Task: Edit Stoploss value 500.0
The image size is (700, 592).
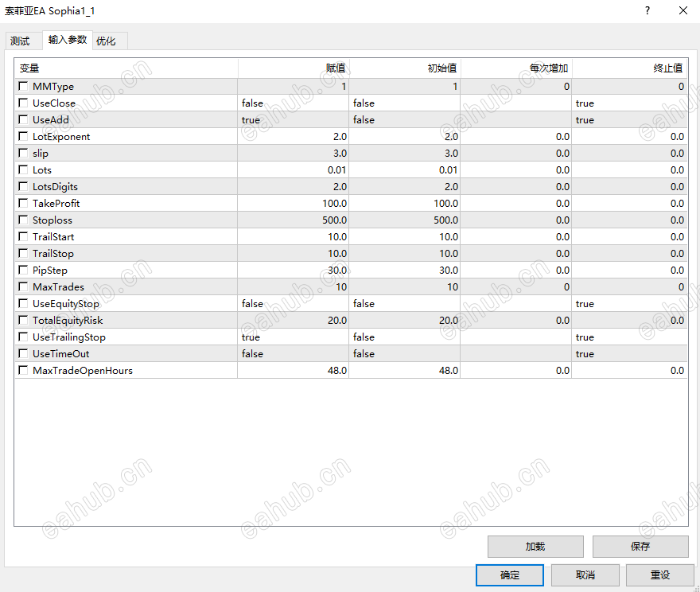Action: 293,220
